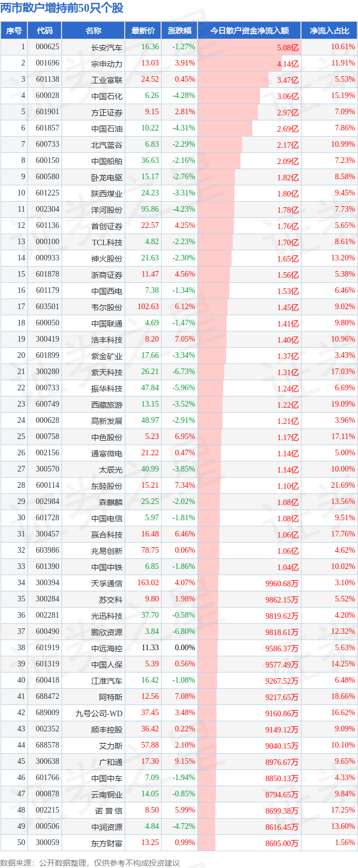Select the title 两市散户增持前50只个股
The width and height of the screenshot is (358, 868).
click(62, 8)
